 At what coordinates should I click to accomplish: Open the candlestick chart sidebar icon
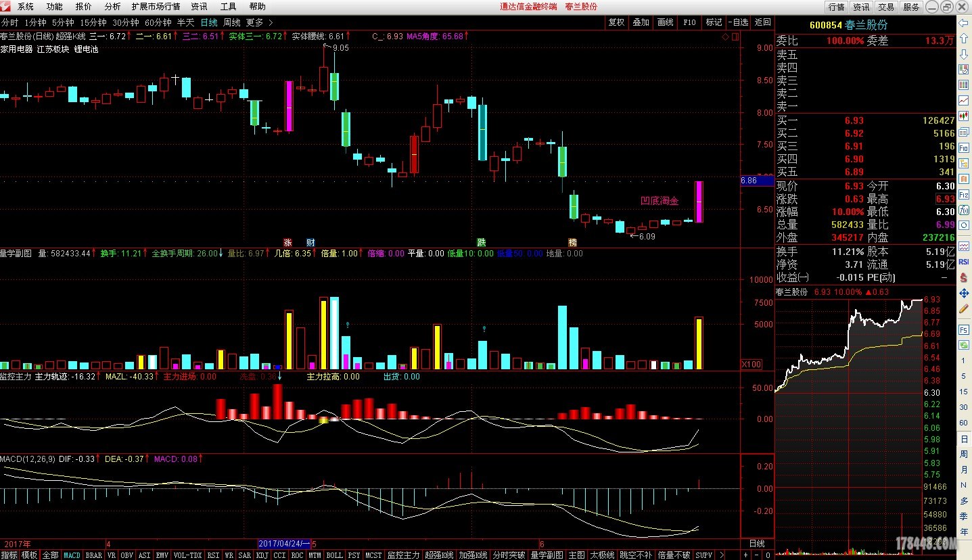click(x=963, y=116)
